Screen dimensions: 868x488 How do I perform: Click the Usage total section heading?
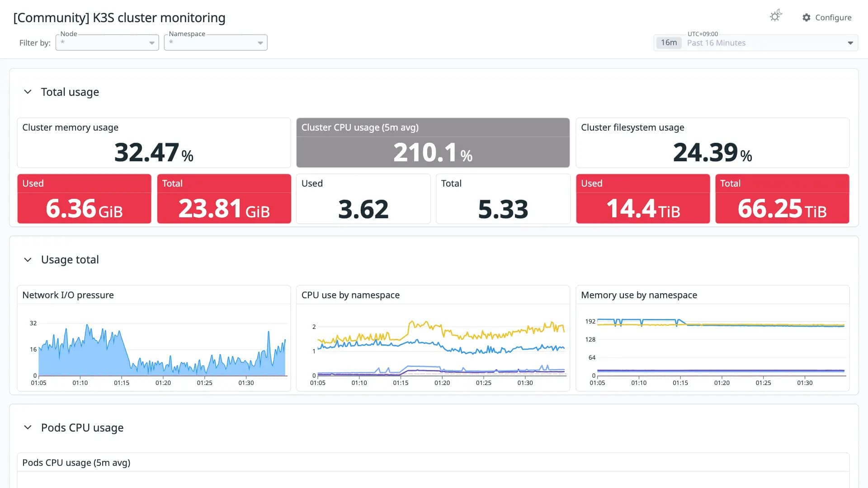[70, 259]
